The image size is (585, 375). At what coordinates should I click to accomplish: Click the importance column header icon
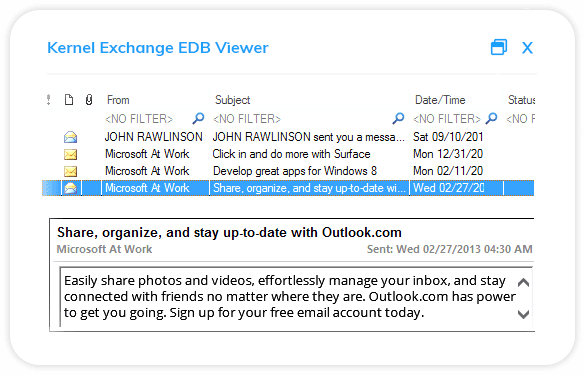coord(49,100)
